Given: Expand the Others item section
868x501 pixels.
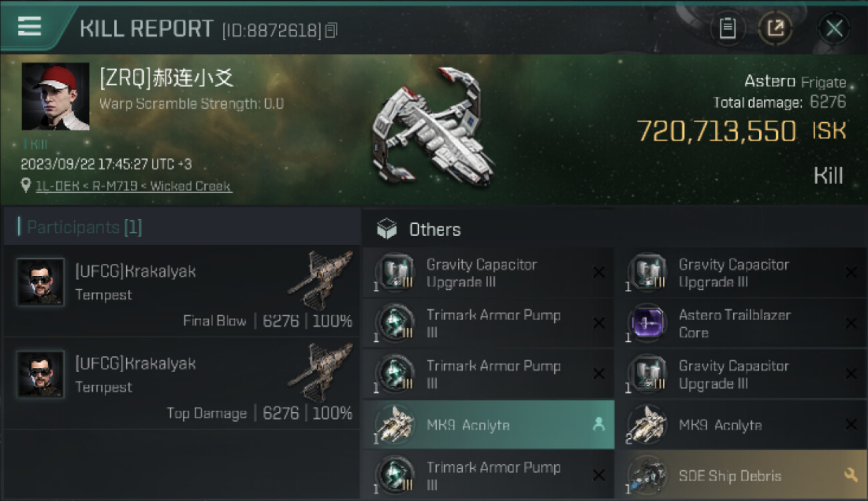Looking at the screenshot, I should [434, 230].
